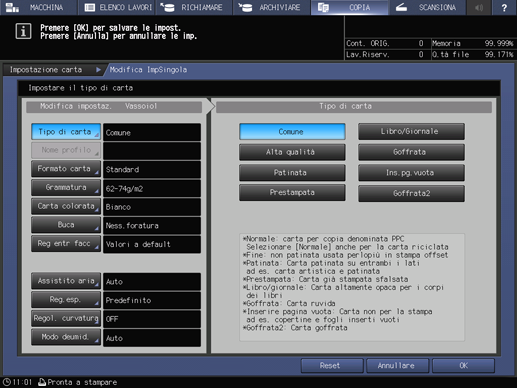Click the Comune value field
Viewport: 517px width, 388px height.
pos(152,132)
